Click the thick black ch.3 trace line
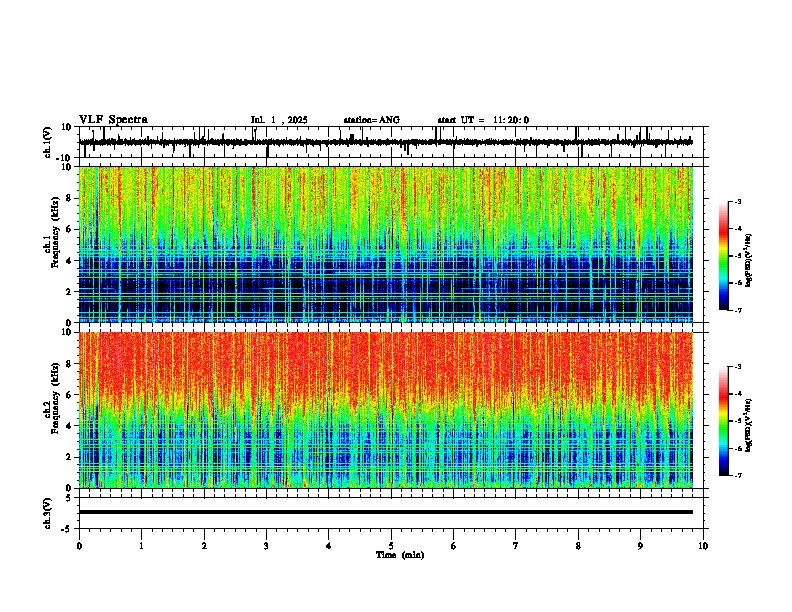Viewport: 792px width, 612px height. pos(386,512)
